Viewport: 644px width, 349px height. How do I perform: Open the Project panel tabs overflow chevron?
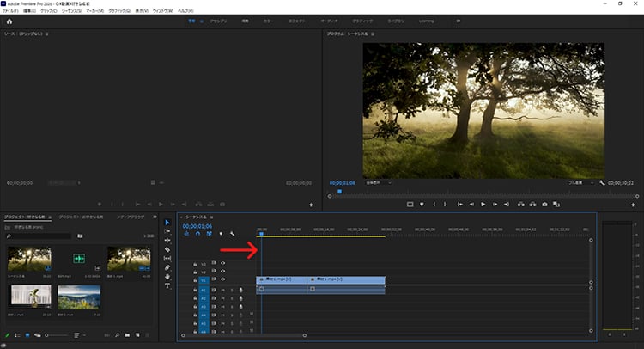155,217
